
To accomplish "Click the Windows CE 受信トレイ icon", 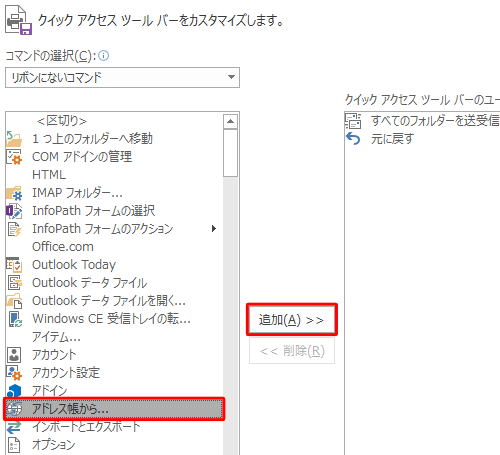I will click(15, 319).
